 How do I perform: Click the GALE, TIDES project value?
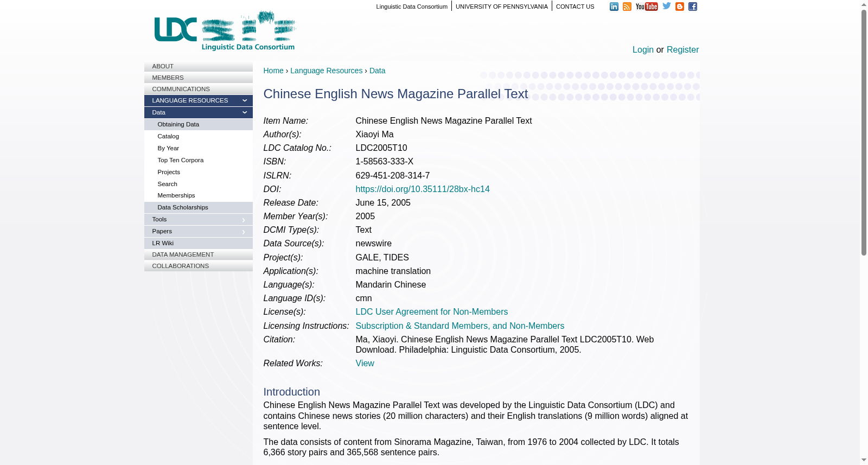click(x=382, y=257)
